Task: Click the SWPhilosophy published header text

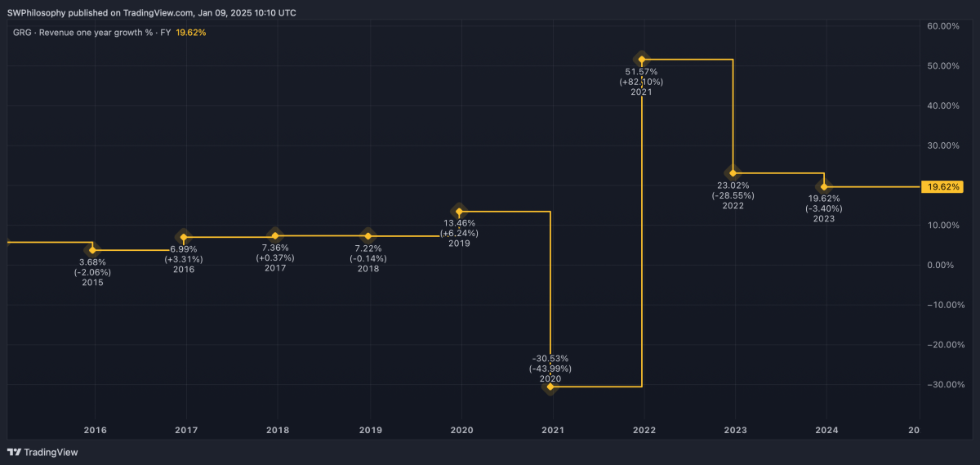Action: (151, 13)
